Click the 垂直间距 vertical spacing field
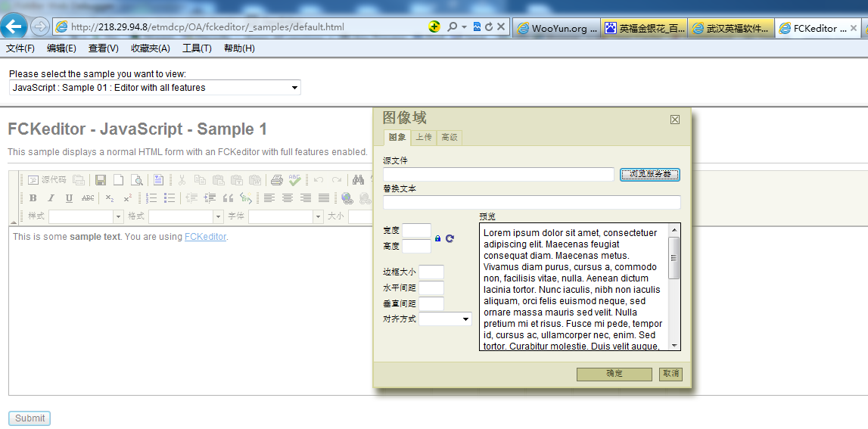 431,303
